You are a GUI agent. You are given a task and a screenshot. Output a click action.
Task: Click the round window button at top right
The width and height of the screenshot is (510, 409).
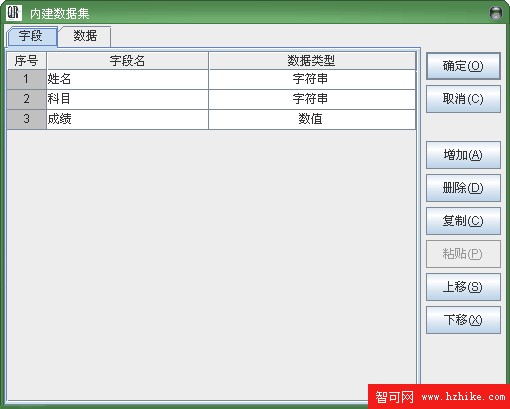(x=496, y=13)
